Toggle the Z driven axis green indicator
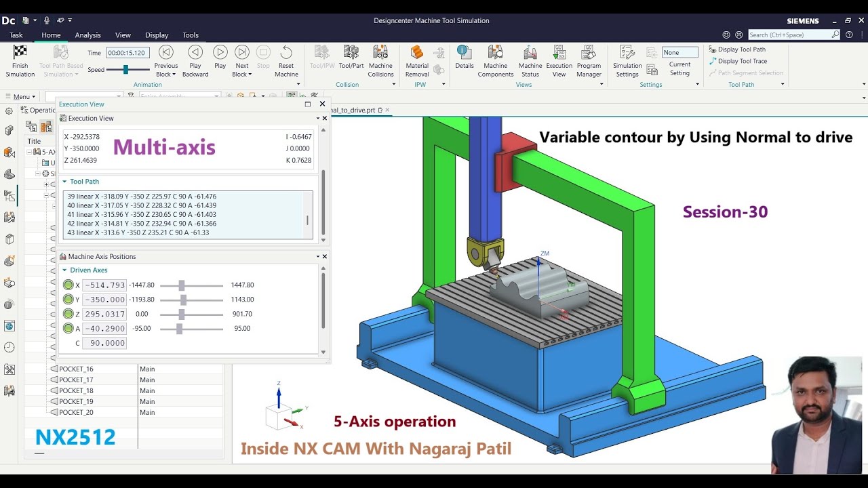 pos(68,314)
